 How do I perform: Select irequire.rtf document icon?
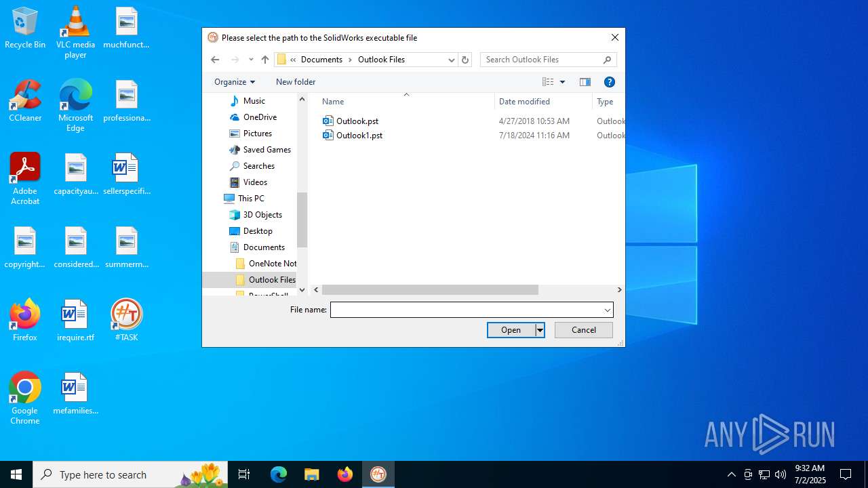75,321
